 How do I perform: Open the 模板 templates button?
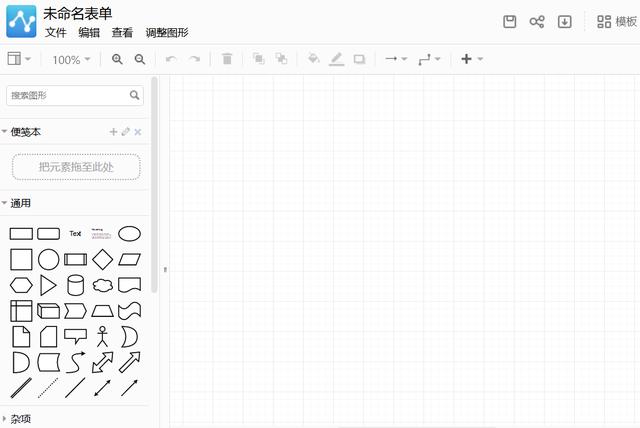[x=617, y=22]
